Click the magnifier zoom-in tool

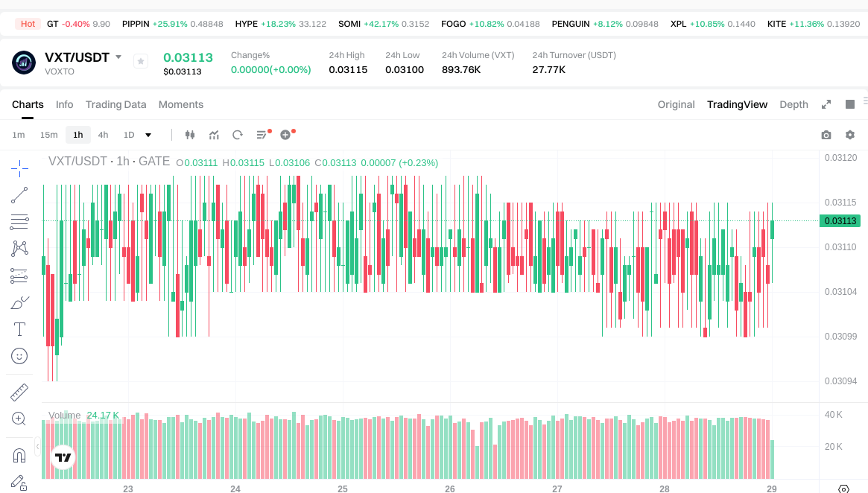tap(19, 419)
